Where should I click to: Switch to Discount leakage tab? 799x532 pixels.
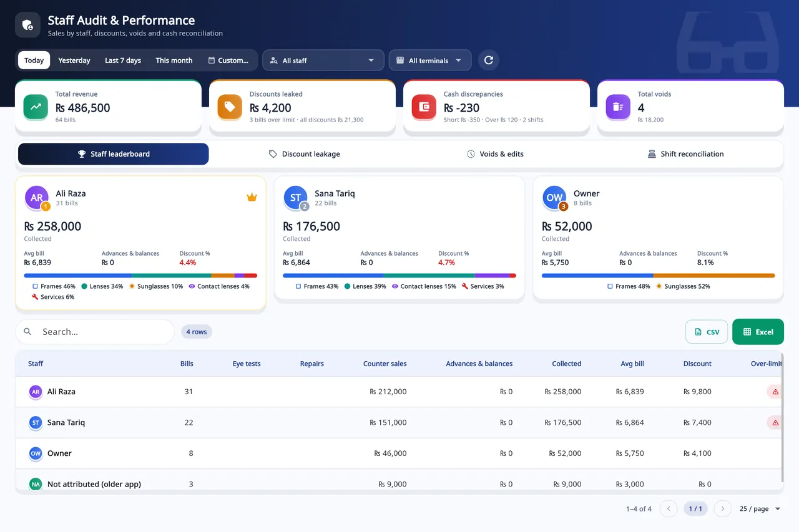pyautogui.click(x=305, y=154)
